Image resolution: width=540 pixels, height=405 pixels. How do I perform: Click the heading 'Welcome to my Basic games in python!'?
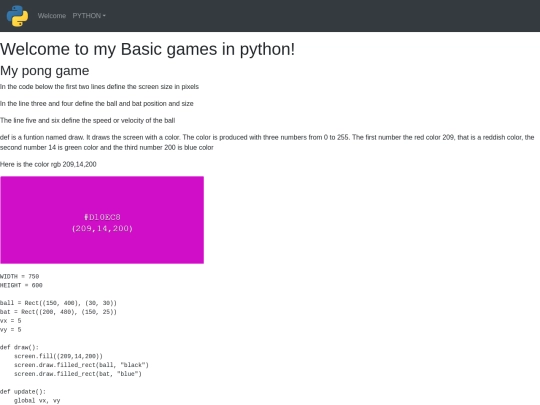(x=147, y=49)
